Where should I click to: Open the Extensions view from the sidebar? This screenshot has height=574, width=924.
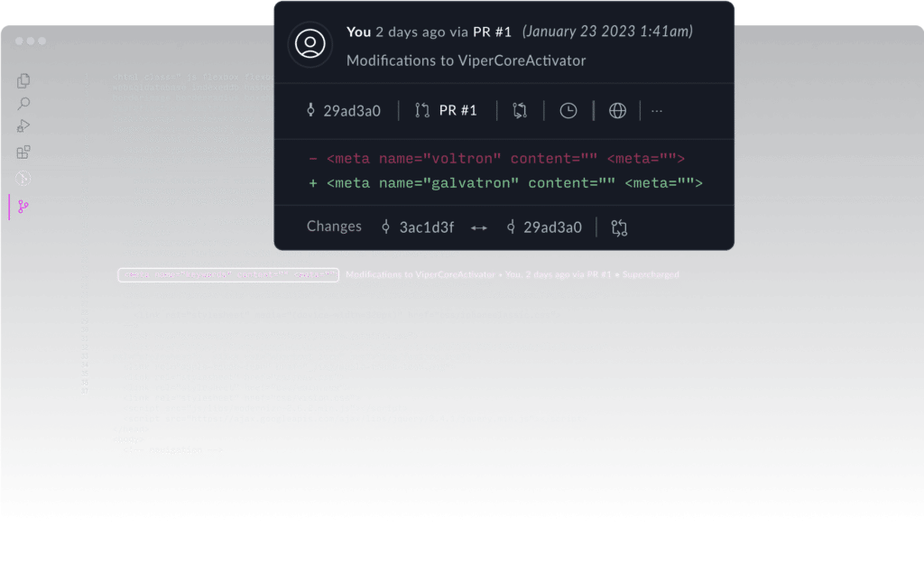click(x=23, y=152)
